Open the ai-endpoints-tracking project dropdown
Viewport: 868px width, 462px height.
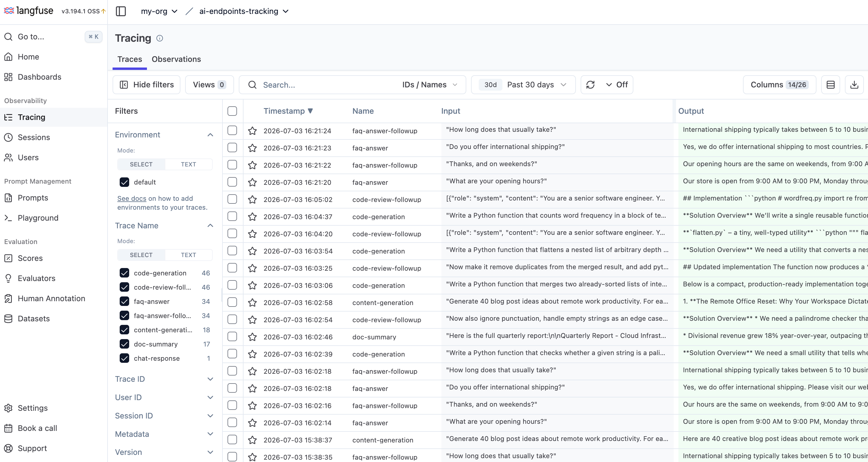click(244, 11)
